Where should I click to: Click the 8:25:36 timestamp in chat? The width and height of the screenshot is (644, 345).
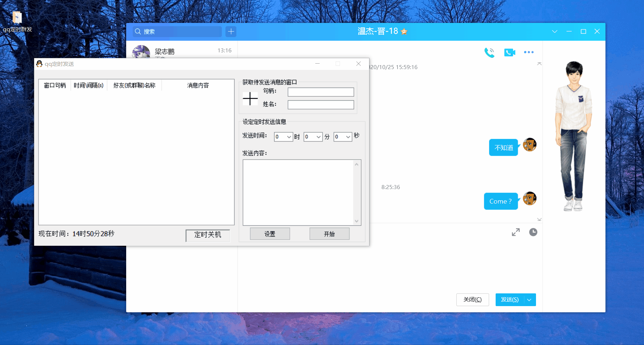tap(391, 187)
